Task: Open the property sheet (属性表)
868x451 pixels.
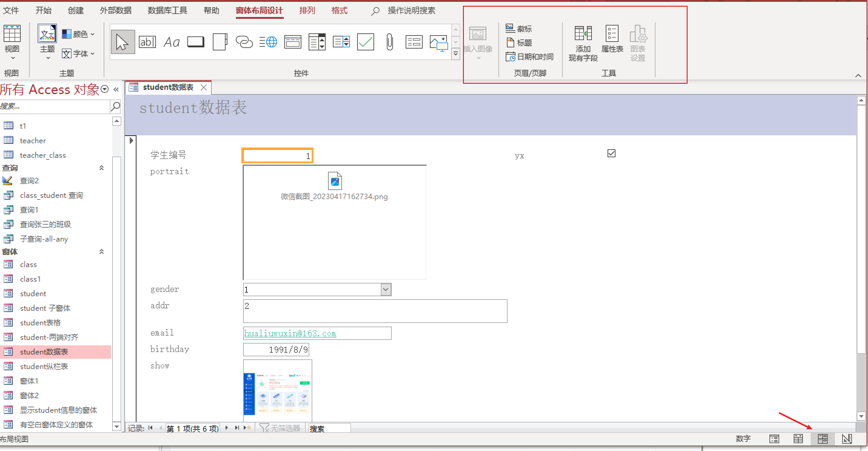Action: coord(612,39)
